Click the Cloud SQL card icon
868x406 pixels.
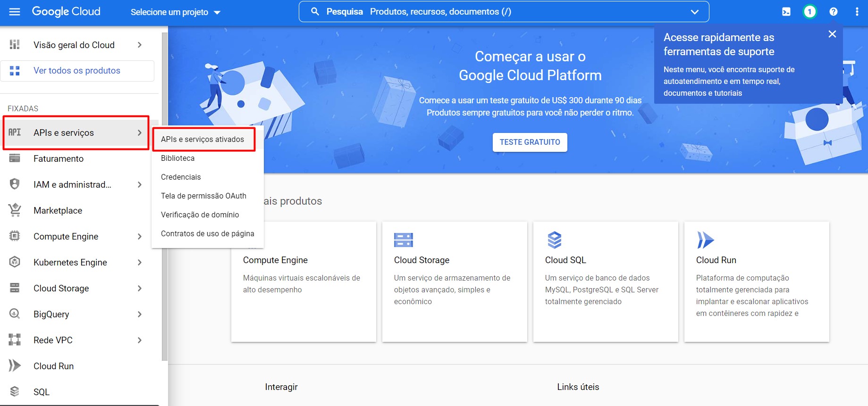pyautogui.click(x=555, y=240)
